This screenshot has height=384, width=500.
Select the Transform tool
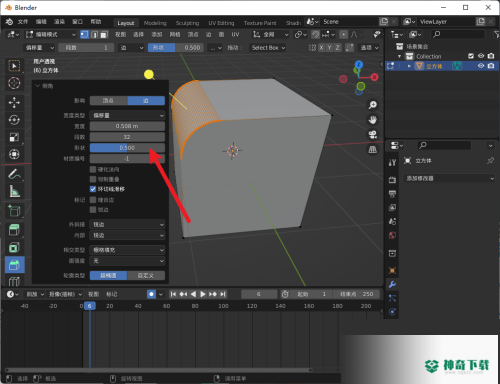pyautogui.click(x=14, y=154)
